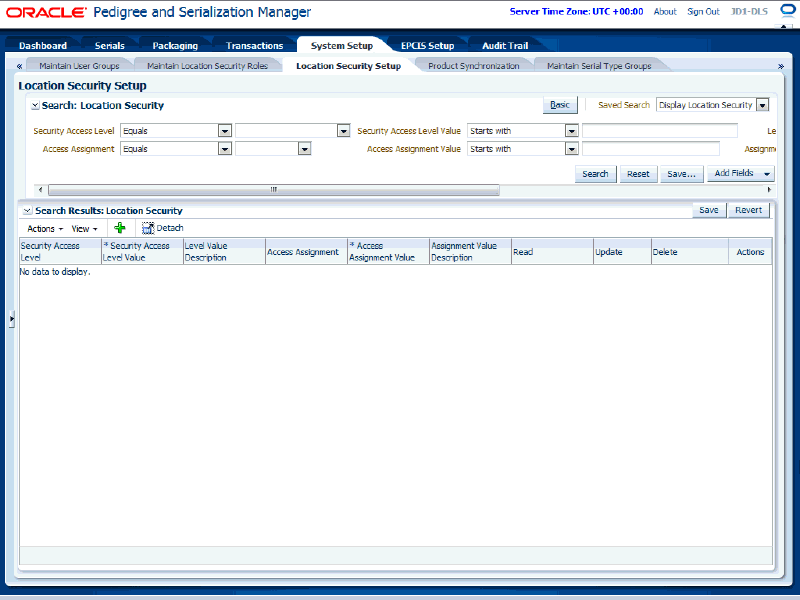This screenshot has height=600, width=800.
Task: Click the Reset button
Action: pyautogui.click(x=638, y=174)
